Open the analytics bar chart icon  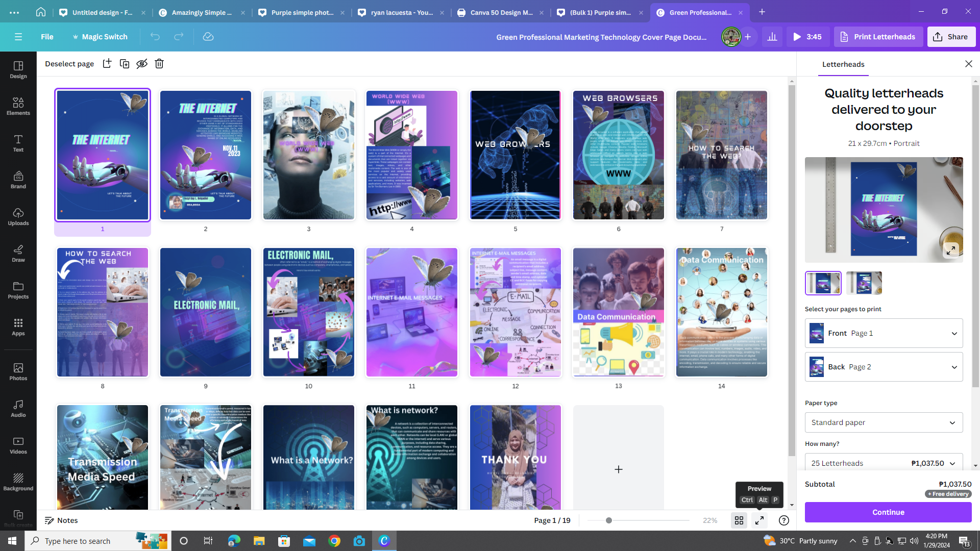(x=772, y=37)
